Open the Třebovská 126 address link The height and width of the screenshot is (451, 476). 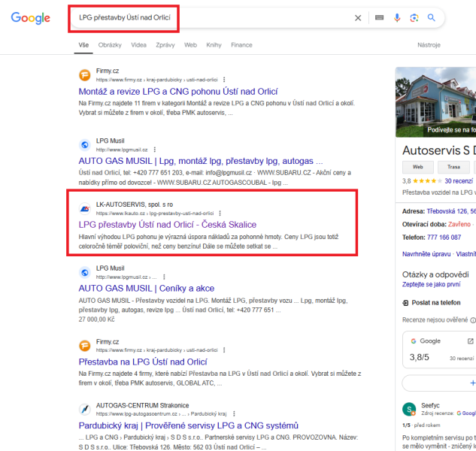click(451, 211)
